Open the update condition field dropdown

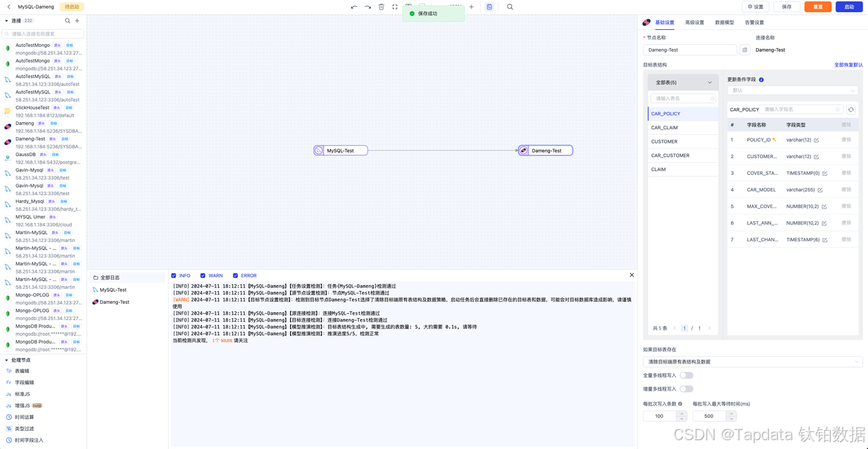793,90
